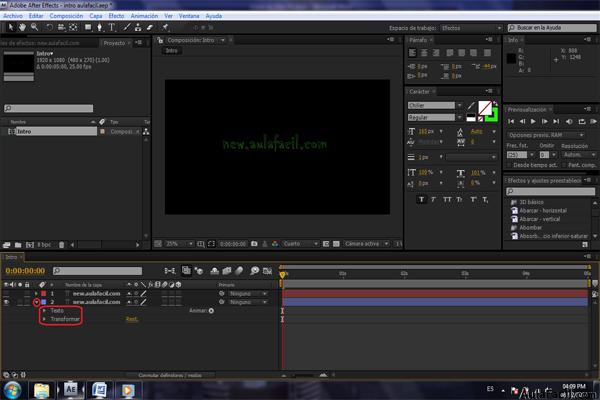Screen dimensions: 600x400
Task: Select the Rectangle shape tool
Action: point(88,27)
